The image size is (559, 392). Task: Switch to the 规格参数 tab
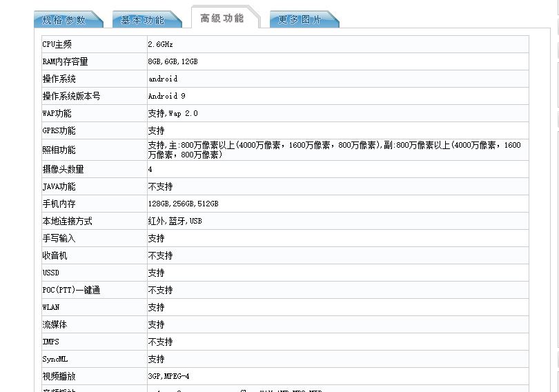coord(66,19)
